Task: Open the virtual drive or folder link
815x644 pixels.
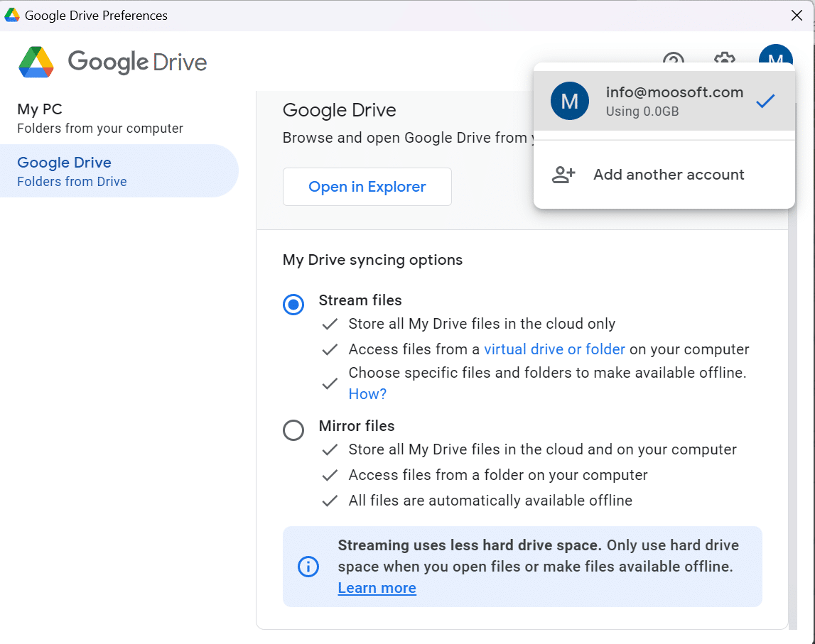Action: pos(555,349)
